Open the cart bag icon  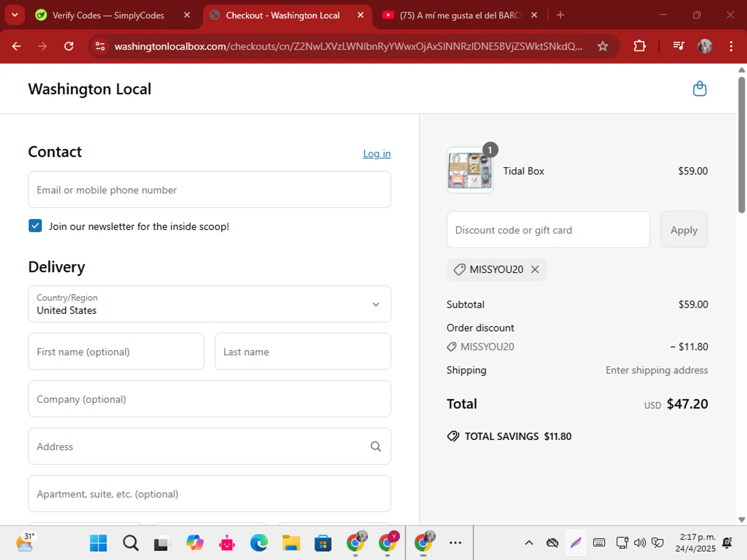coord(700,89)
